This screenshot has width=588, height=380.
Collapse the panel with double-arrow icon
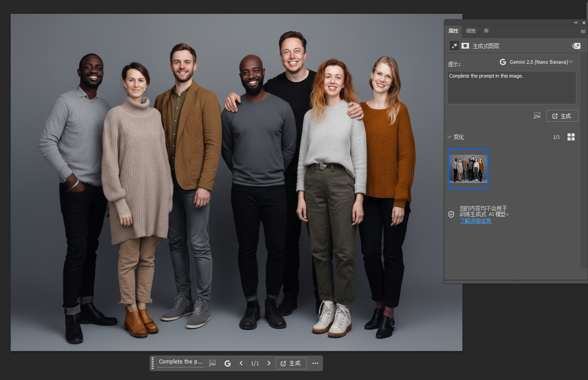[x=576, y=22]
